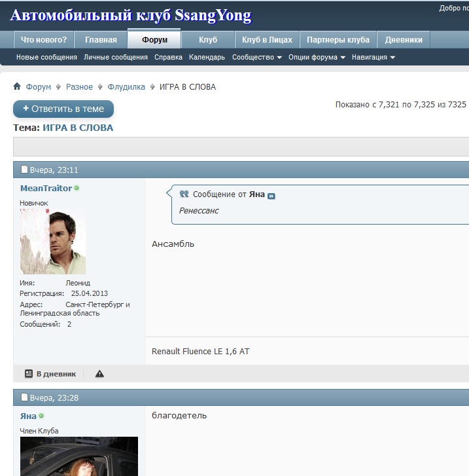Click the В дневник blog icon

click(29, 374)
